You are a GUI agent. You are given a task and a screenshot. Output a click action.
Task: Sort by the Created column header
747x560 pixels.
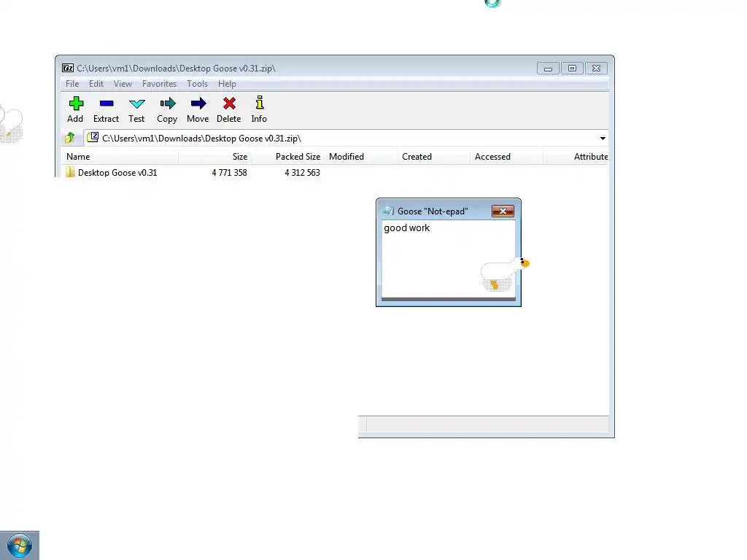click(x=433, y=157)
